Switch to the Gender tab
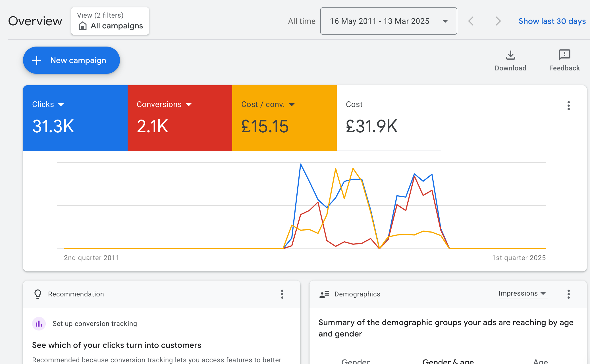 pos(355,361)
